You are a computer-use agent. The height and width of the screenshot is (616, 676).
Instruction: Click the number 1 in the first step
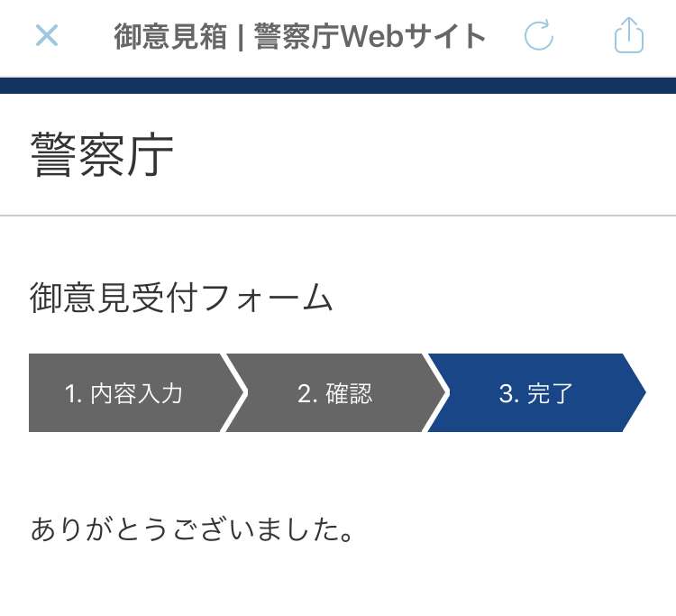(70, 394)
